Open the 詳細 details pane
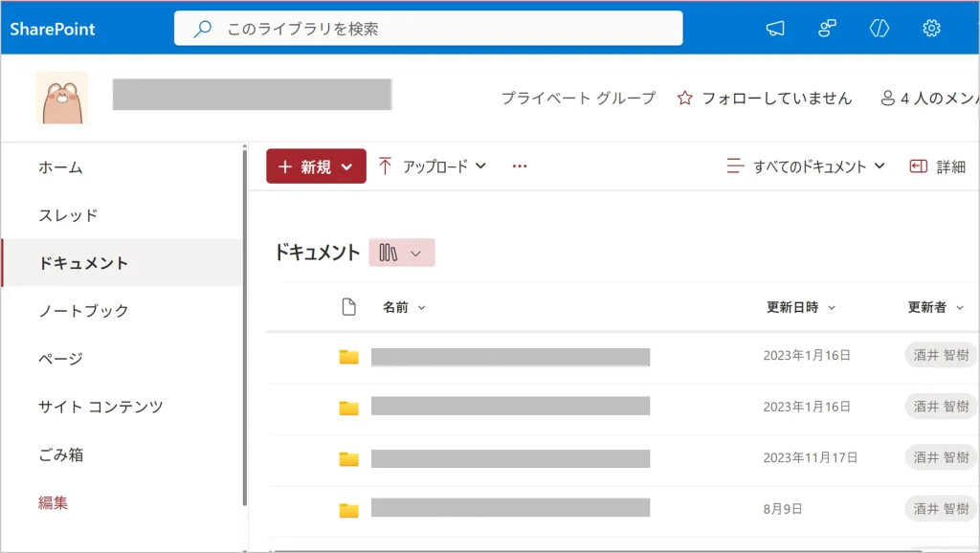Screen dimensions: 980x553 coord(938,166)
